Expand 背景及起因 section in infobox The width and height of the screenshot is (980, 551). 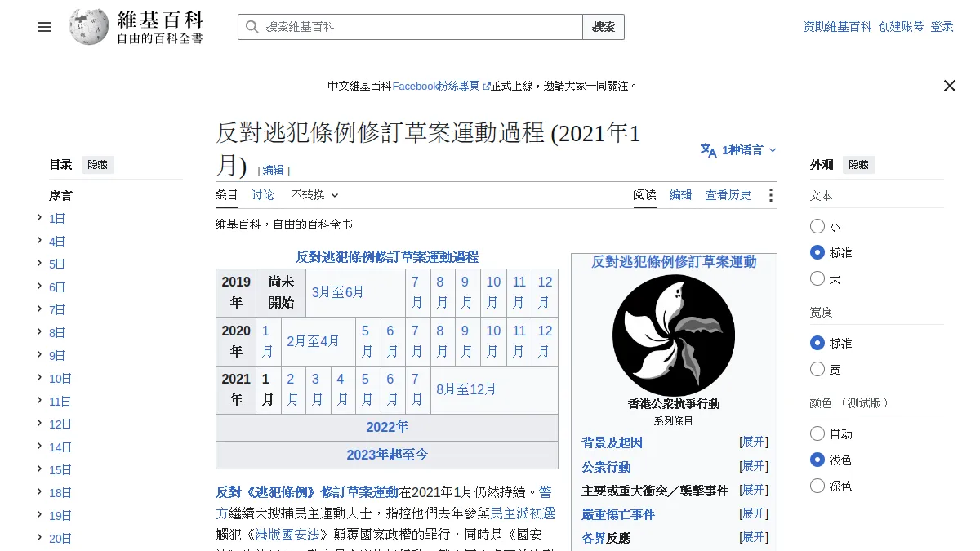click(754, 442)
